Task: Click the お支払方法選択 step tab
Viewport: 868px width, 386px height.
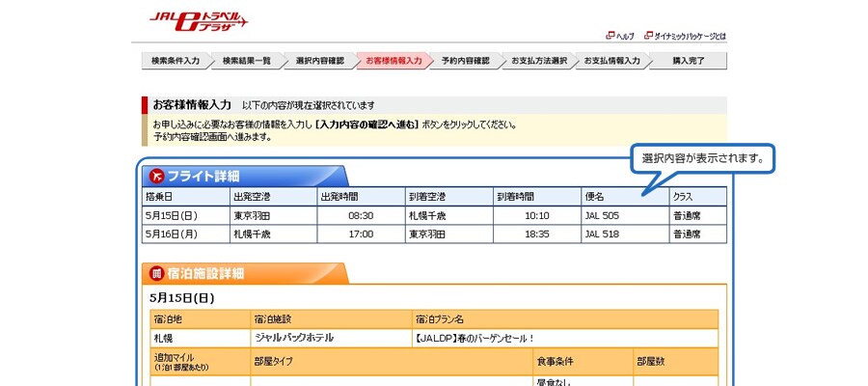Action: pos(538,61)
